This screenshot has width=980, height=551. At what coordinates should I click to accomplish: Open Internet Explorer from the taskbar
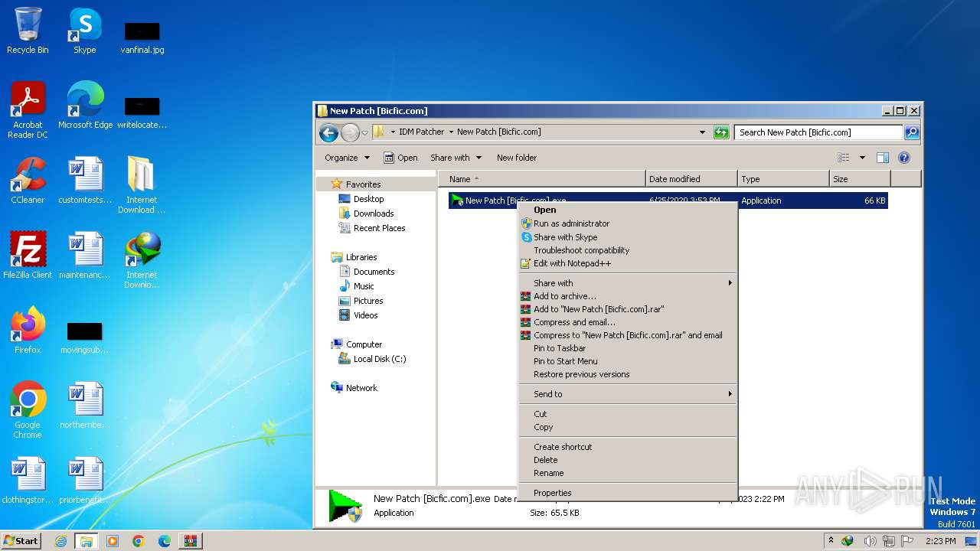click(x=60, y=541)
